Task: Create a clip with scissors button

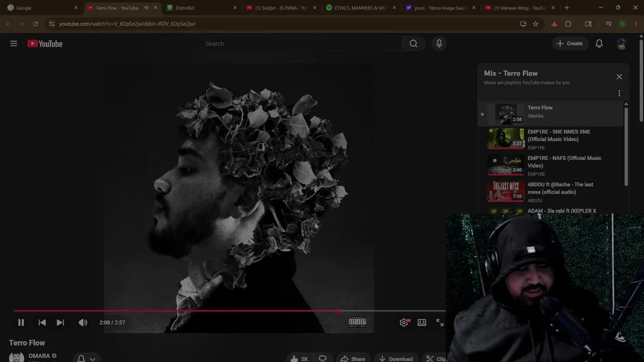Action: pos(436,358)
